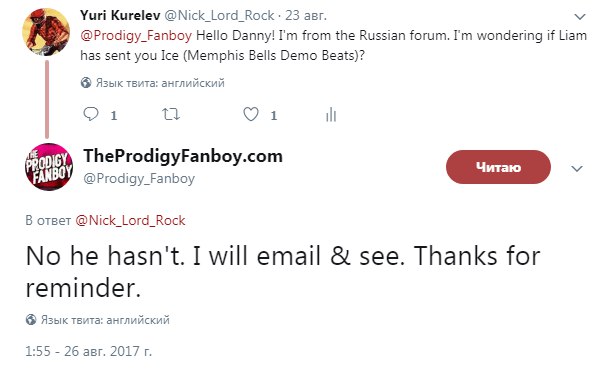Click globe icon next to first tweet language

(x=86, y=83)
